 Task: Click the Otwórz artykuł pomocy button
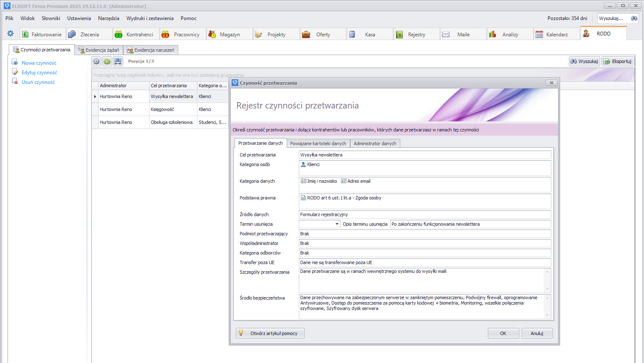270,333
